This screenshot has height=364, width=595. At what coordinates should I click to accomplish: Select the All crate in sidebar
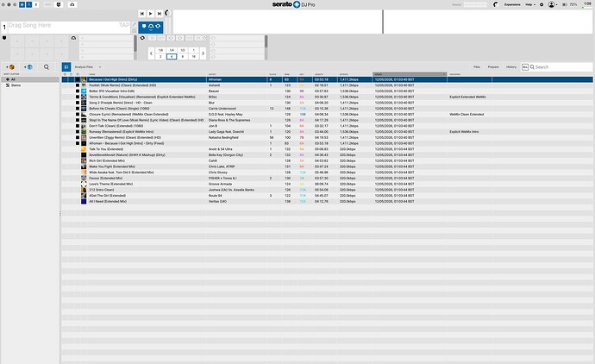click(x=30, y=79)
